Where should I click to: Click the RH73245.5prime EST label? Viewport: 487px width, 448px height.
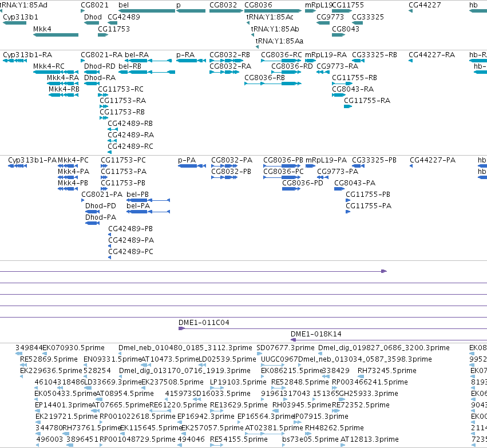point(387,371)
